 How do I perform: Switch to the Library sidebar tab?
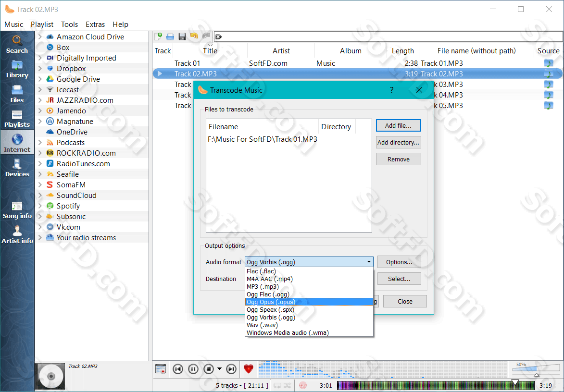click(x=17, y=69)
